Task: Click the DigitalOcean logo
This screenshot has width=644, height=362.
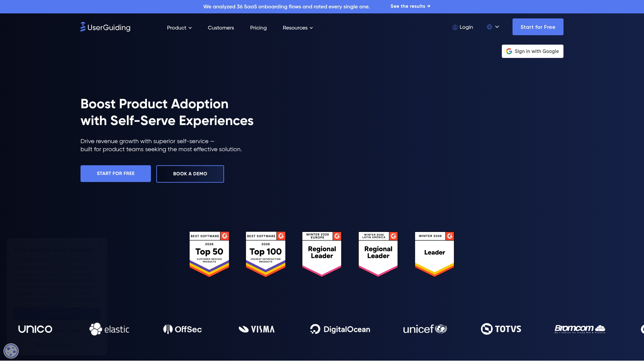Action: tap(340, 329)
